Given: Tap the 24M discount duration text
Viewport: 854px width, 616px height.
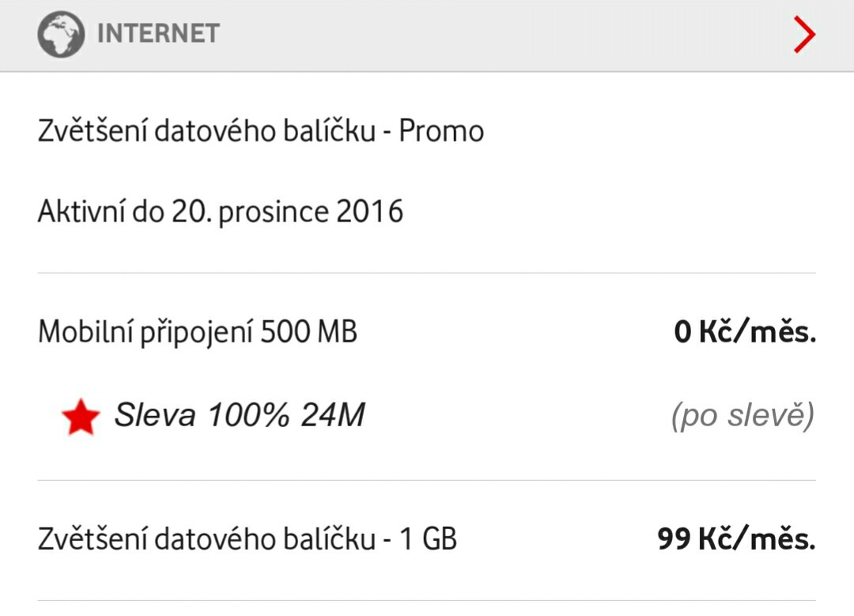Looking at the screenshot, I should pyautogui.click(x=332, y=415).
